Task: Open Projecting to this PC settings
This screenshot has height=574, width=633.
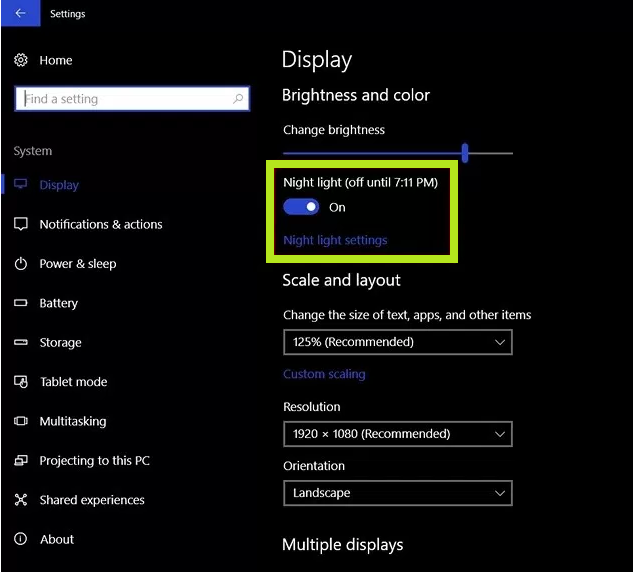Action: click(x=94, y=461)
